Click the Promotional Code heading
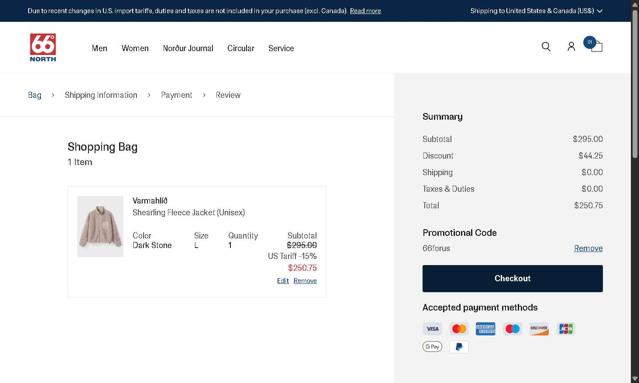 459,233
